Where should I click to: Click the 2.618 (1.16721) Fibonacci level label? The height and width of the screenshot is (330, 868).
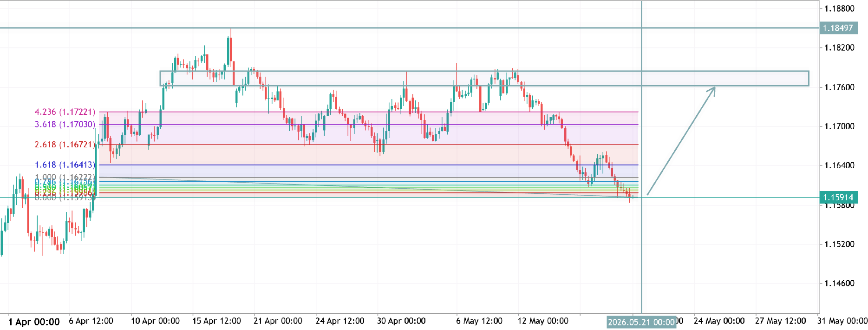(65, 145)
